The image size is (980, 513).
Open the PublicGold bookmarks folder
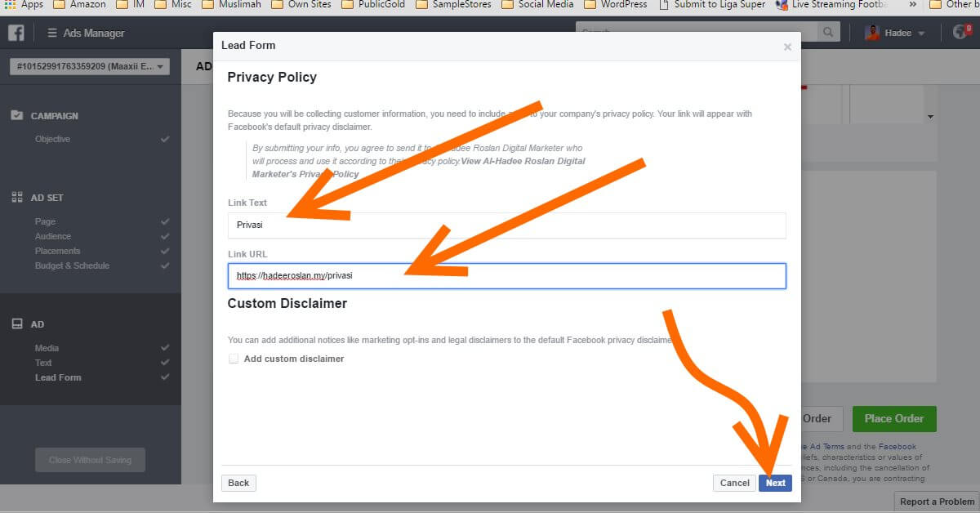372,4
